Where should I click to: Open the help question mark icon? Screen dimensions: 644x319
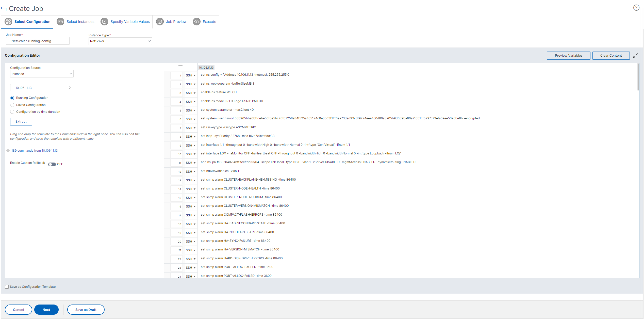pyautogui.click(x=636, y=8)
